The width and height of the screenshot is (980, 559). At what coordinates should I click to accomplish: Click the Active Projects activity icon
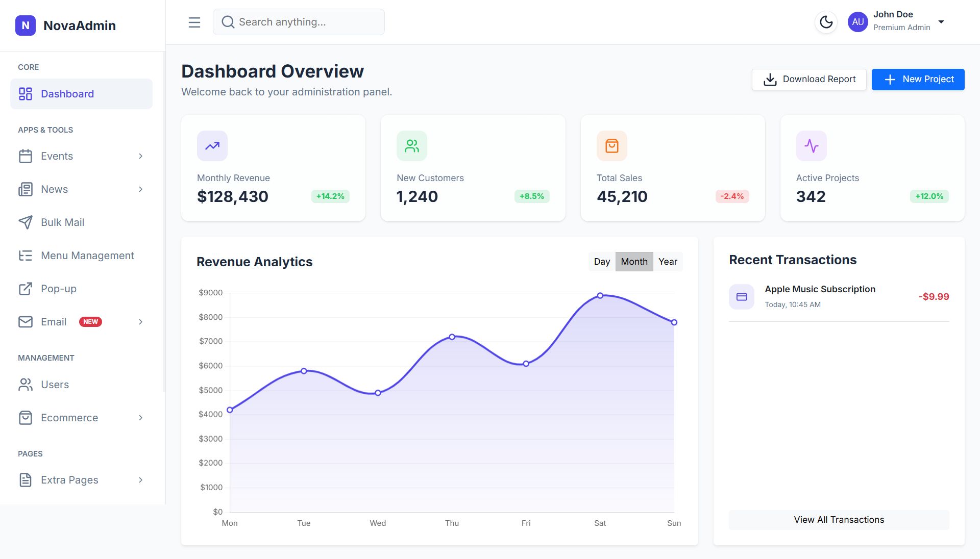pos(811,146)
